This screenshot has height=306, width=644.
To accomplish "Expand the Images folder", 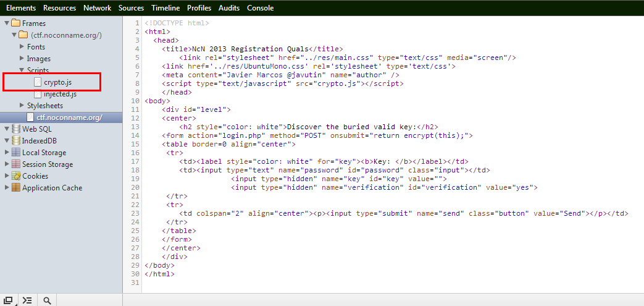I will point(22,59).
